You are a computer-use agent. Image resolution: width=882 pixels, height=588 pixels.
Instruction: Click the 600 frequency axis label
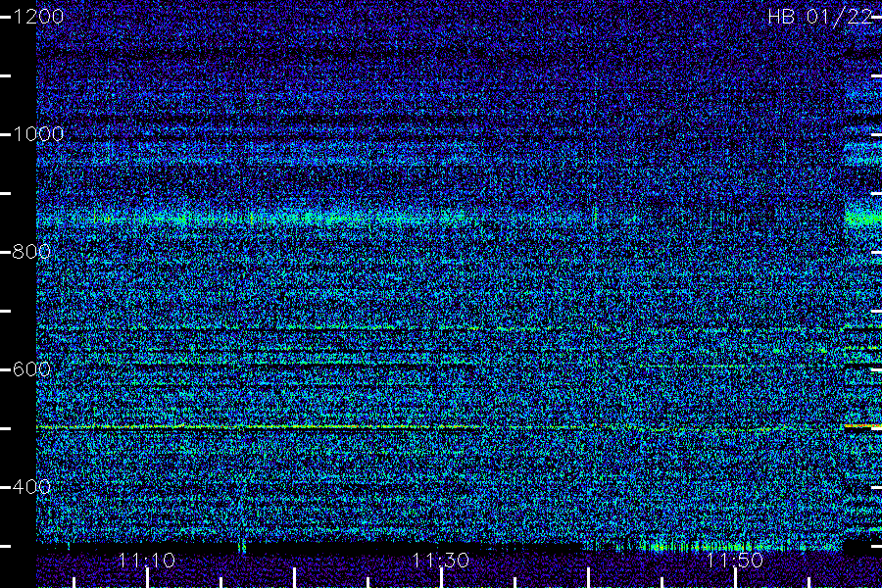click(31, 369)
